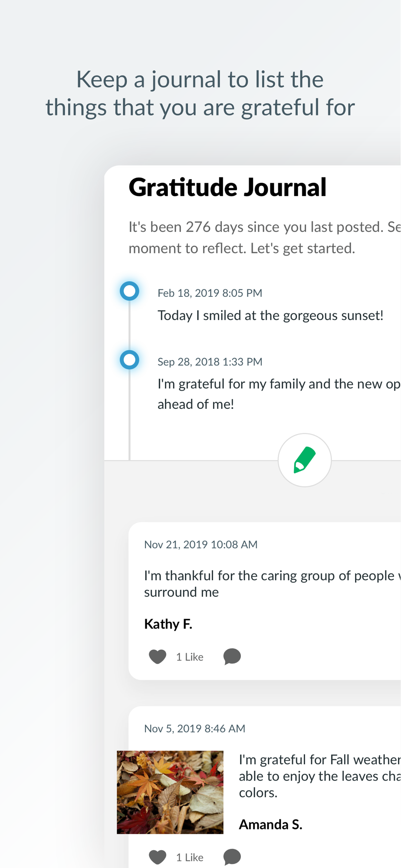Open comments on Kathy F.'s post
The height and width of the screenshot is (868, 401).
coord(232,657)
